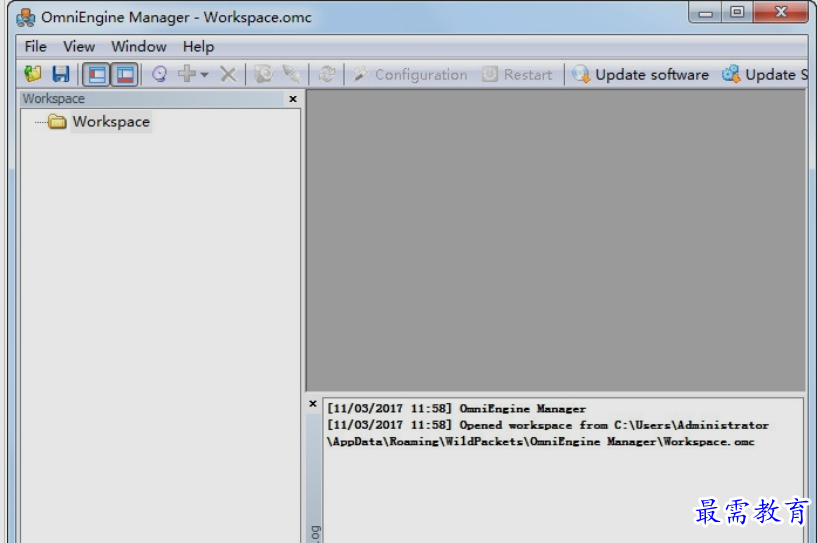
Task: Open workspace file toolbar icon
Action: [x=33, y=74]
